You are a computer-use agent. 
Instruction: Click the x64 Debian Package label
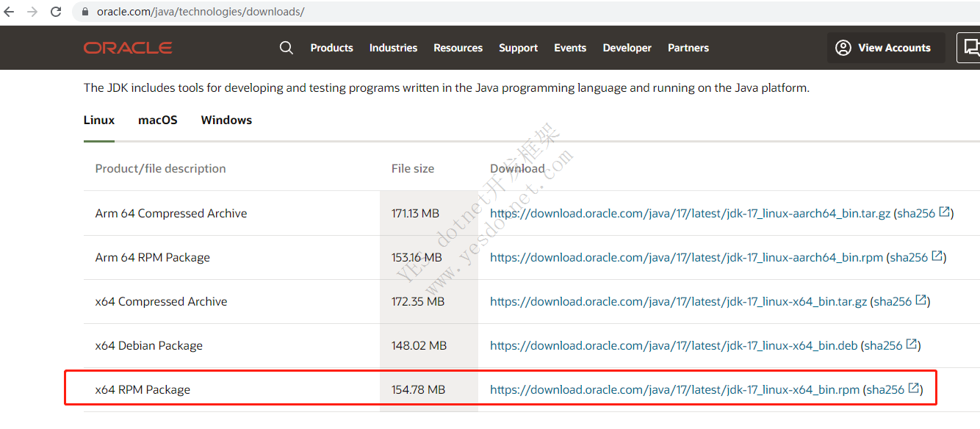coord(149,346)
